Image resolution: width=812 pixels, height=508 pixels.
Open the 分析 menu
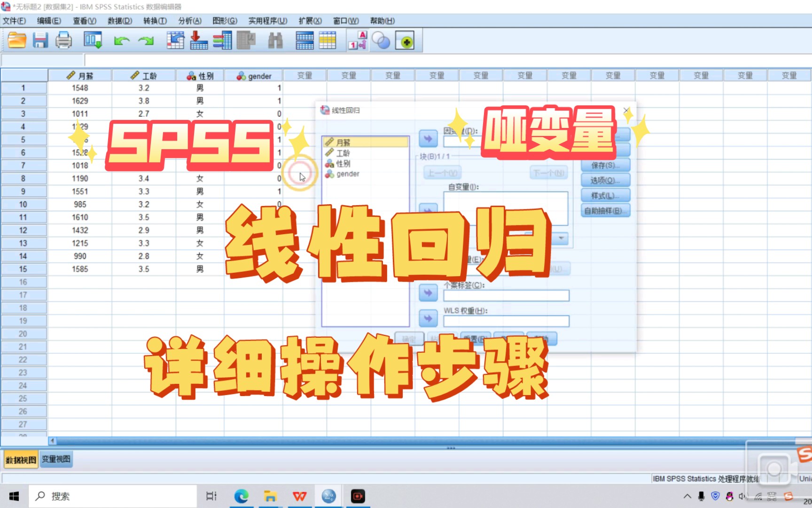(190, 21)
